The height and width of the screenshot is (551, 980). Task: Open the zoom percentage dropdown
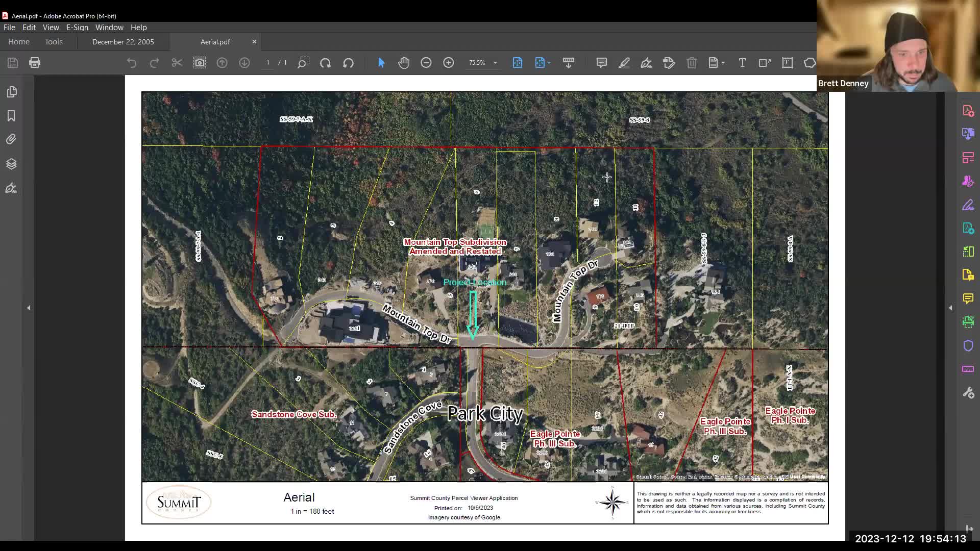pos(494,63)
